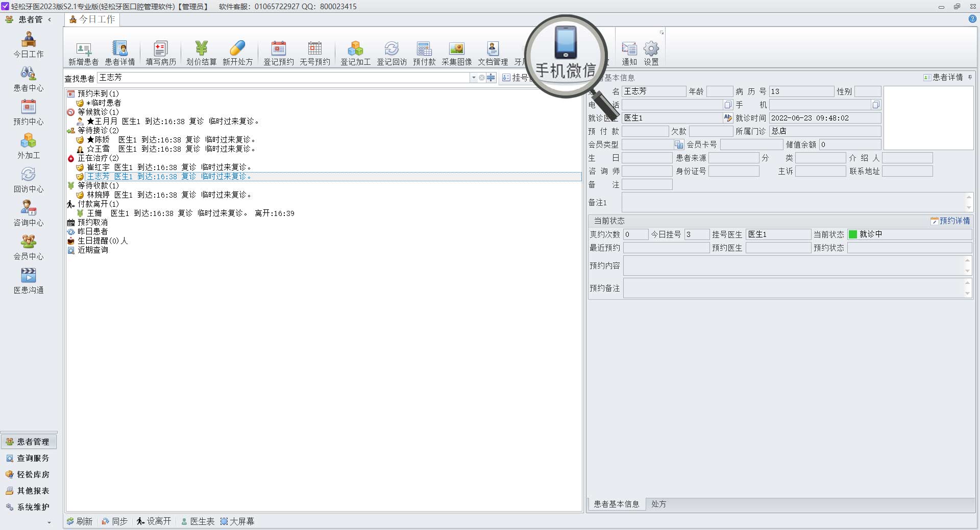Click the 新增患者 toolbar icon

[84, 54]
